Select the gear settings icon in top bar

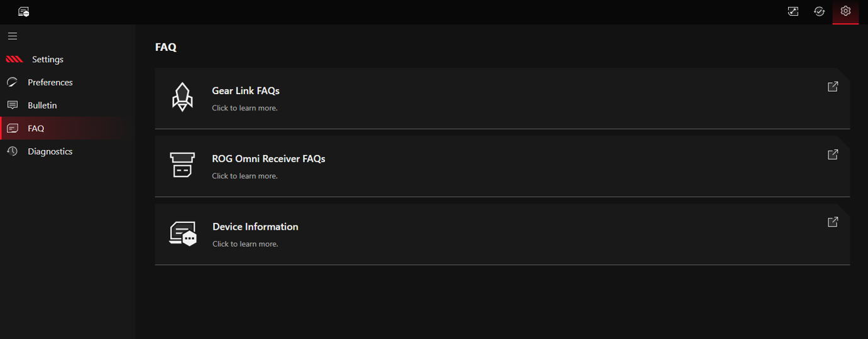coord(845,11)
